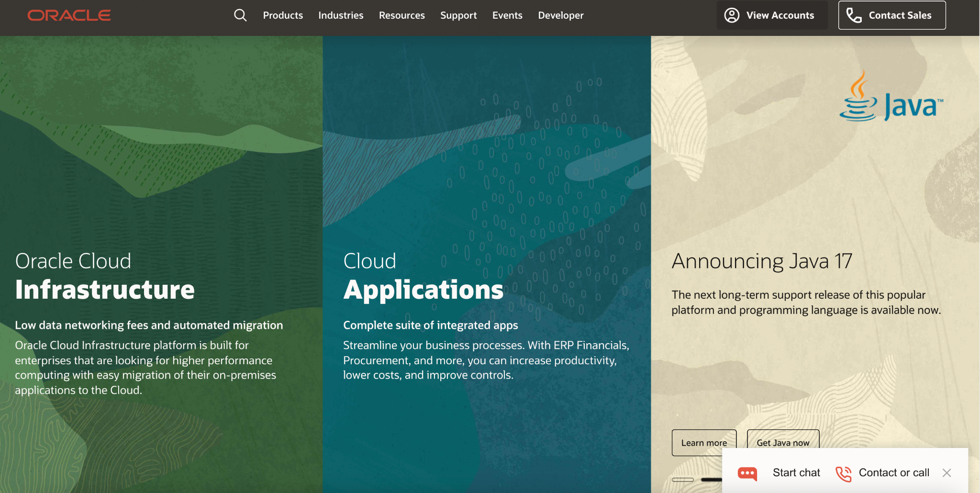Open the search magnifier icon
This screenshot has width=980, height=493.
coord(240,15)
